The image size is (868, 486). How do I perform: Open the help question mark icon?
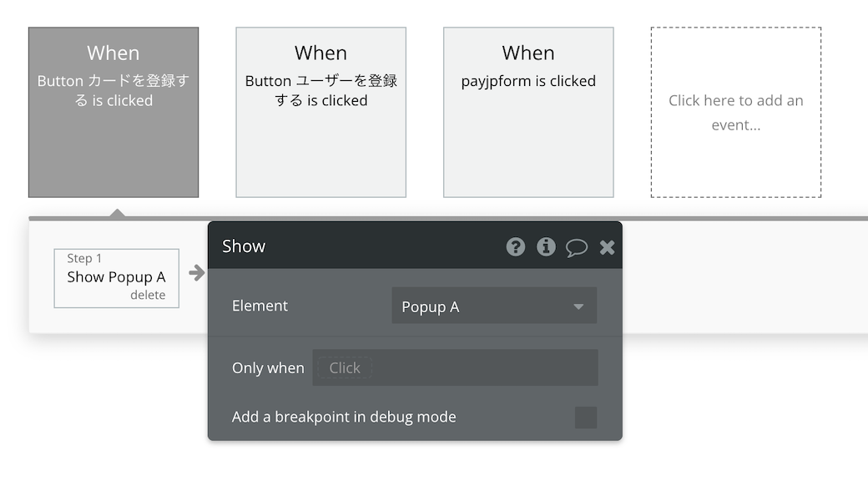click(516, 246)
